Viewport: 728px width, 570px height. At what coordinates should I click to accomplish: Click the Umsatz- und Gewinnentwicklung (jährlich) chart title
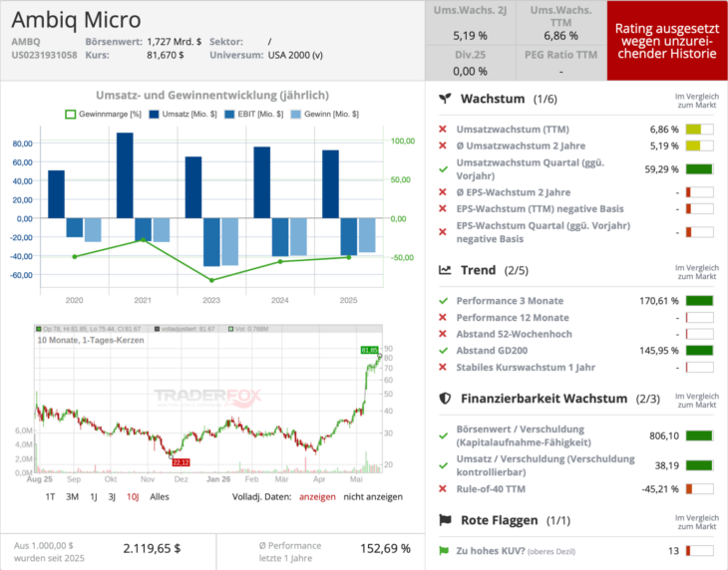[x=212, y=95]
